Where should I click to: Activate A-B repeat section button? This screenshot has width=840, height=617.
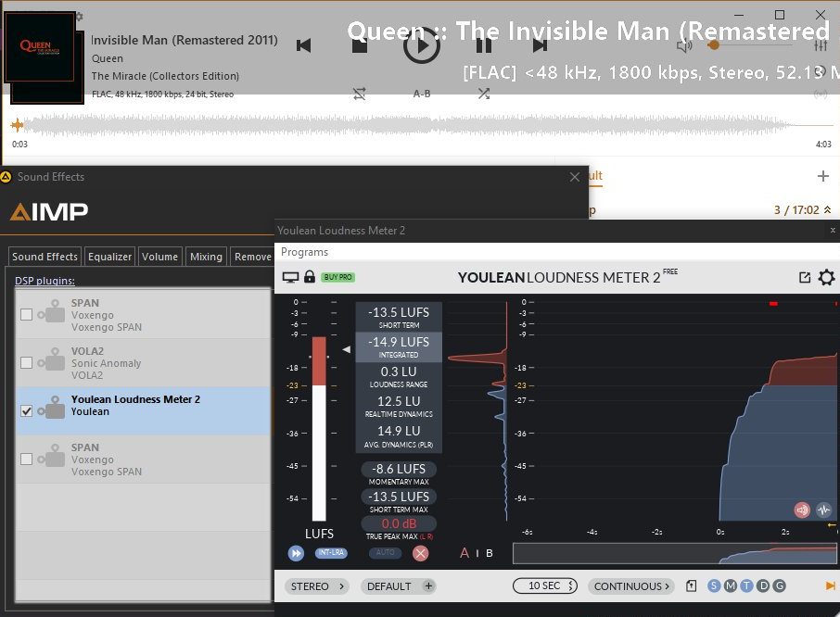(x=422, y=94)
